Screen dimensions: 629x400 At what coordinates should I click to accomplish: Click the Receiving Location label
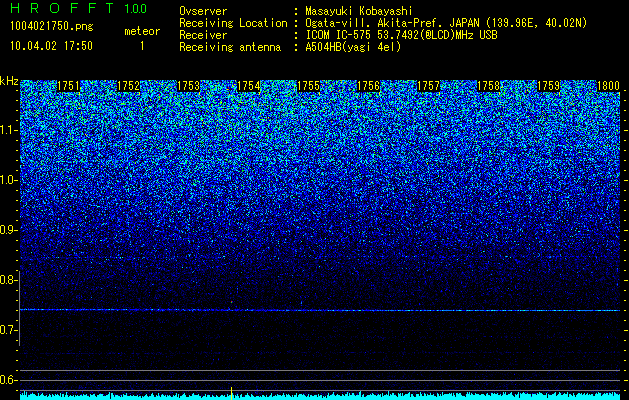coord(233,23)
